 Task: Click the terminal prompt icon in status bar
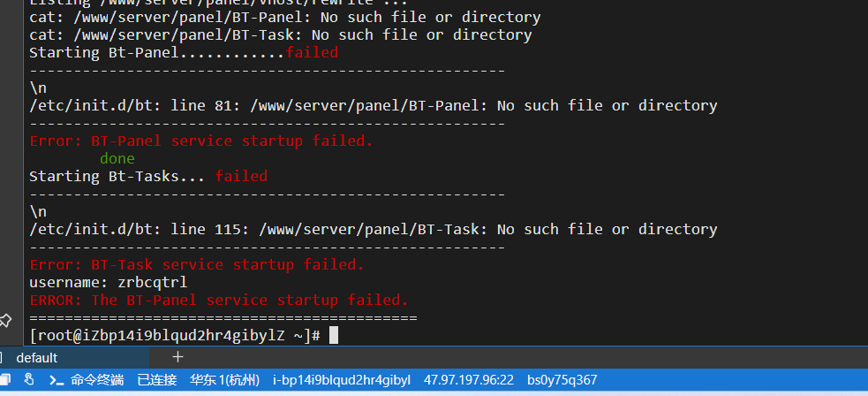coord(56,380)
